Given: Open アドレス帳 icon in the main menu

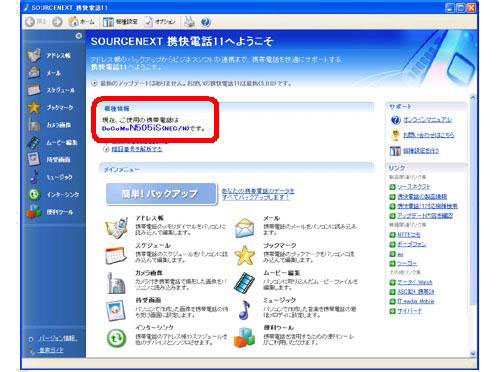Looking at the screenshot, I should (116, 228).
